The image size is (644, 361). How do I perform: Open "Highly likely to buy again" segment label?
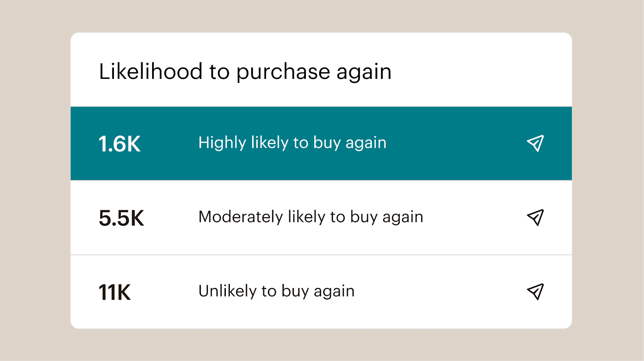(x=292, y=143)
